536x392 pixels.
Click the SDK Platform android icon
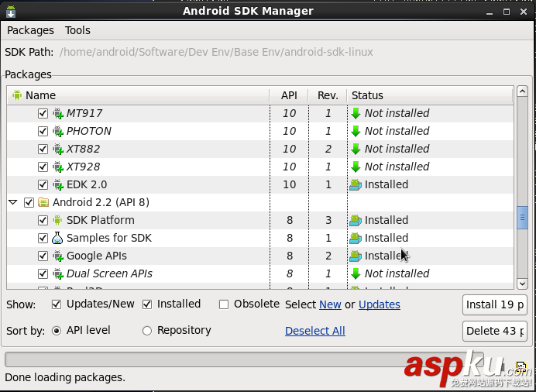[x=57, y=220]
